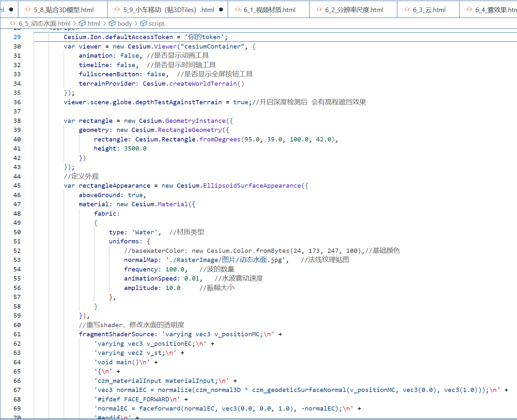Click the HTML file icon on the 6_3 tab

point(407,10)
